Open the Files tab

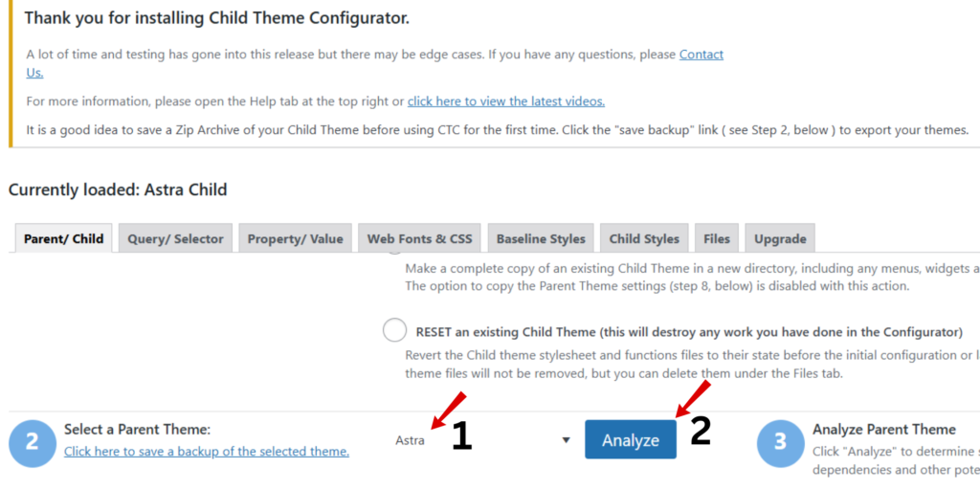click(x=716, y=238)
